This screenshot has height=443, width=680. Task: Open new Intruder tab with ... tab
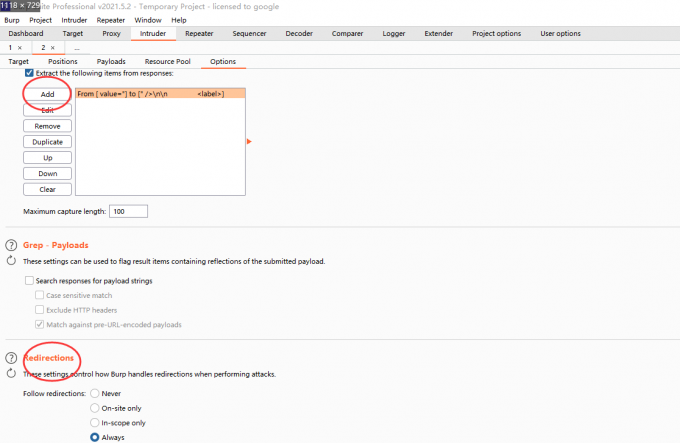click(x=77, y=48)
